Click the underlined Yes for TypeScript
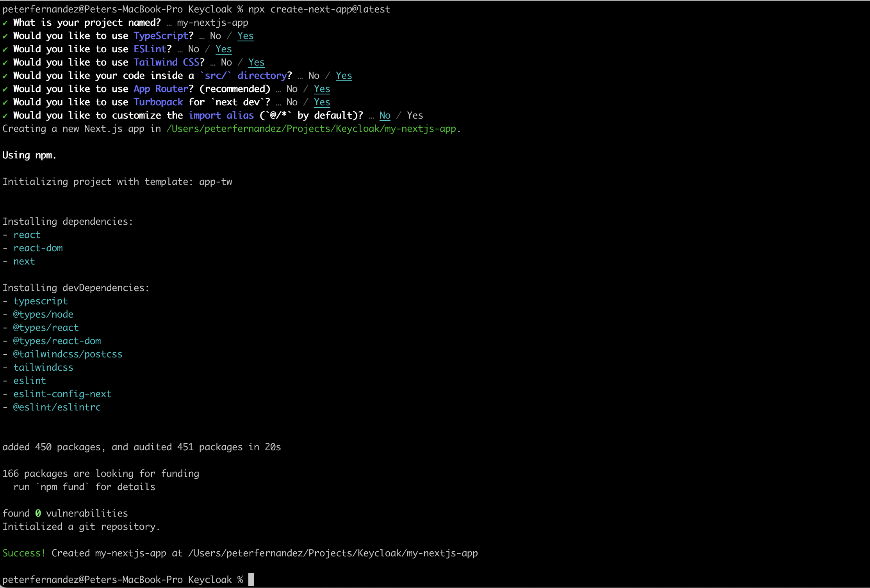Screen dimensions: 870x588 click(245, 36)
